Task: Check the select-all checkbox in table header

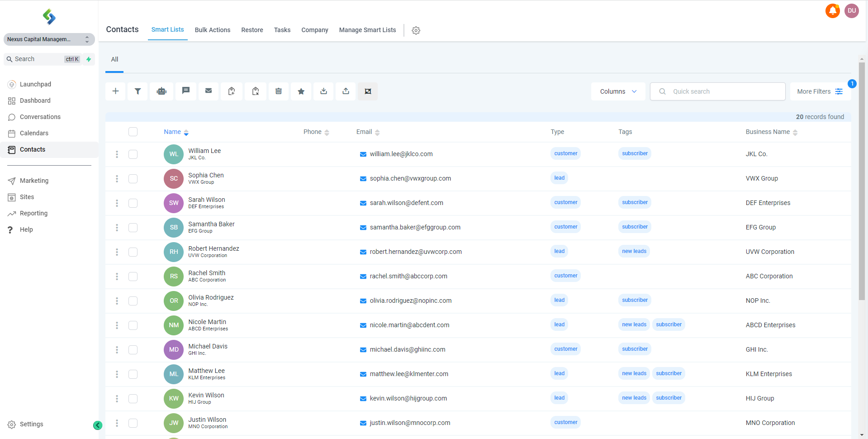Action: [x=133, y=132]
